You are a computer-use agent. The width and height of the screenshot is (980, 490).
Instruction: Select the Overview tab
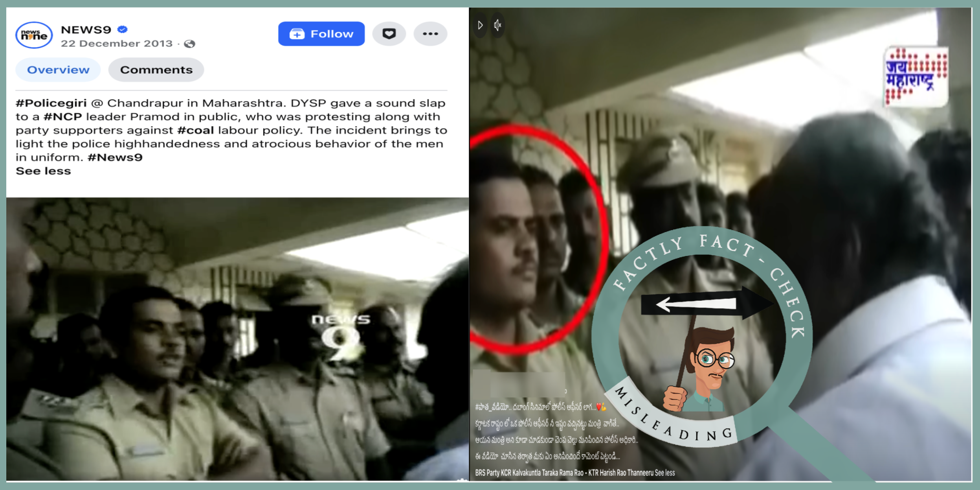[x=58, y=70]
